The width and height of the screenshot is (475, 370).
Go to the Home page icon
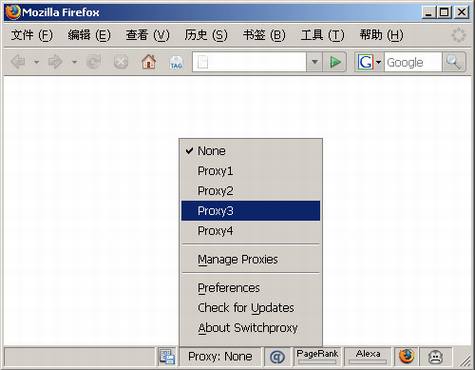coord(149,62)
